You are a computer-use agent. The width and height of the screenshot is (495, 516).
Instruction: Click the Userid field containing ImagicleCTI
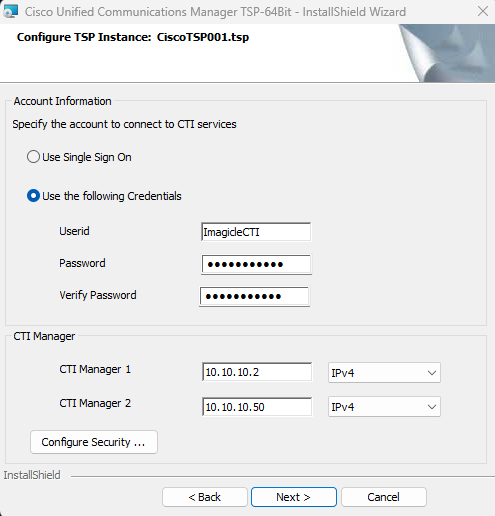[256, 232]
